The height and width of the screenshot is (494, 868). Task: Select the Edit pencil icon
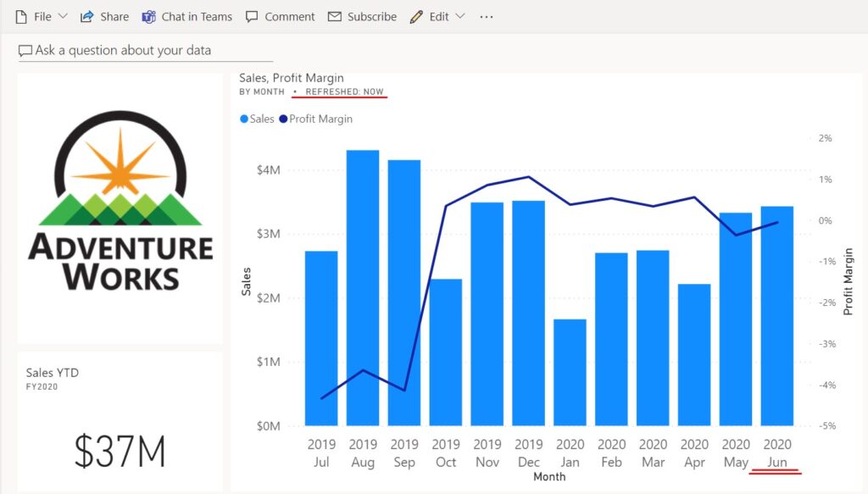[415, 15]
